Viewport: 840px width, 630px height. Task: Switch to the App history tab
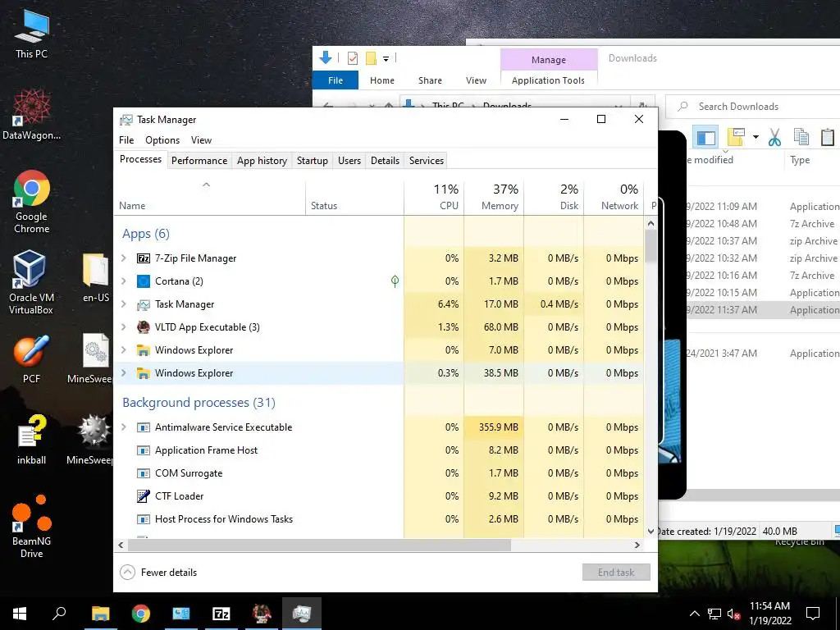pyautogui.click(x=262, y=161)
